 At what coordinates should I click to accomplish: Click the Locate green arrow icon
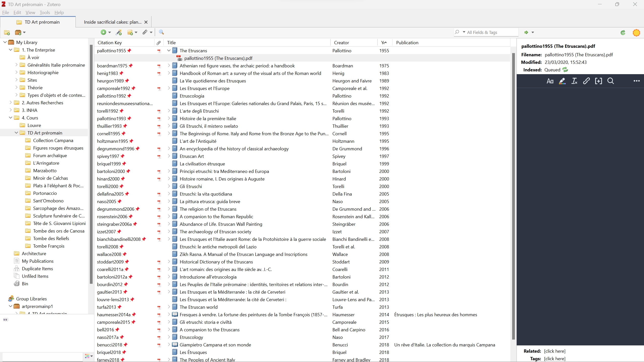[x=526, y=32]
